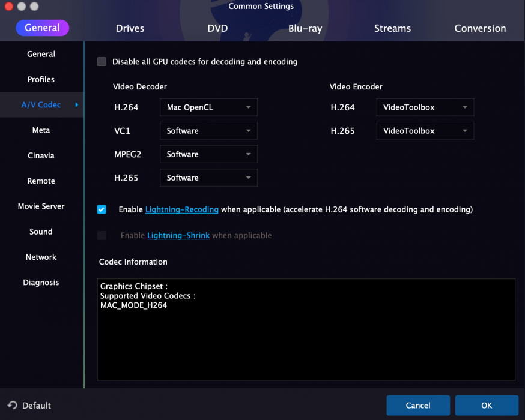Select Movie Server in the sidebar
Viewport: 525px width, 420px height.
point(41,206)
